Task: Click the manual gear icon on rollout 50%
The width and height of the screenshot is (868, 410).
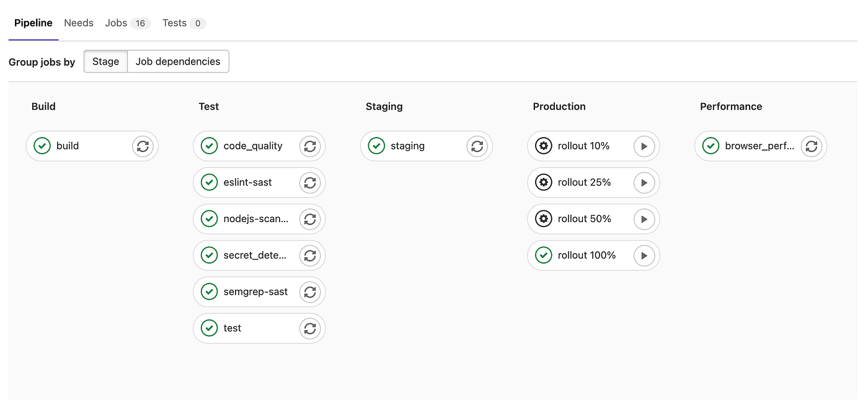Action: 543,218
